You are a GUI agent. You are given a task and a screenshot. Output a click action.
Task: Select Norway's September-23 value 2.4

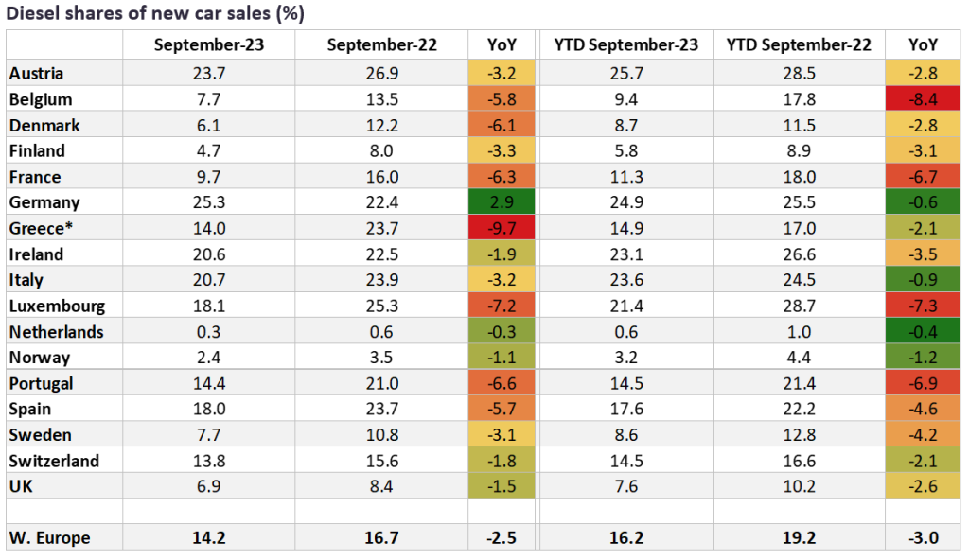click(208, 358)
